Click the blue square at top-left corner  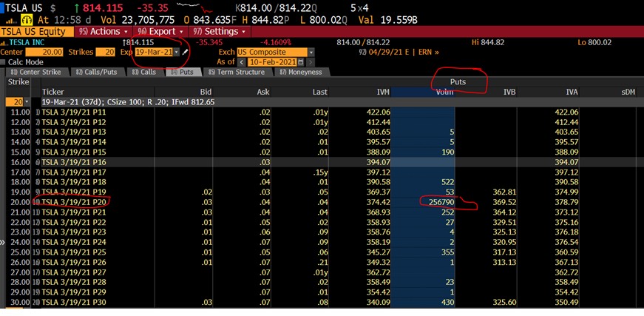tap(2, 8)
